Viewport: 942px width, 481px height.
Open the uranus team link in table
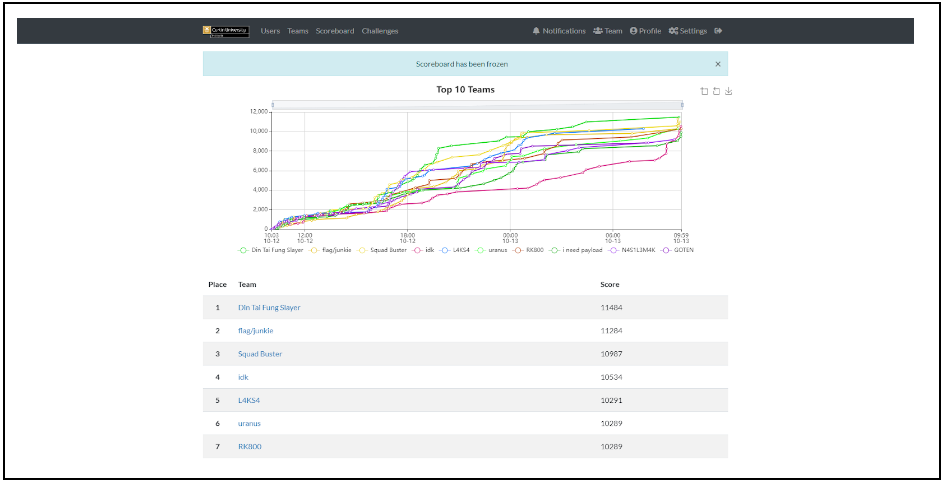(250, 423)
